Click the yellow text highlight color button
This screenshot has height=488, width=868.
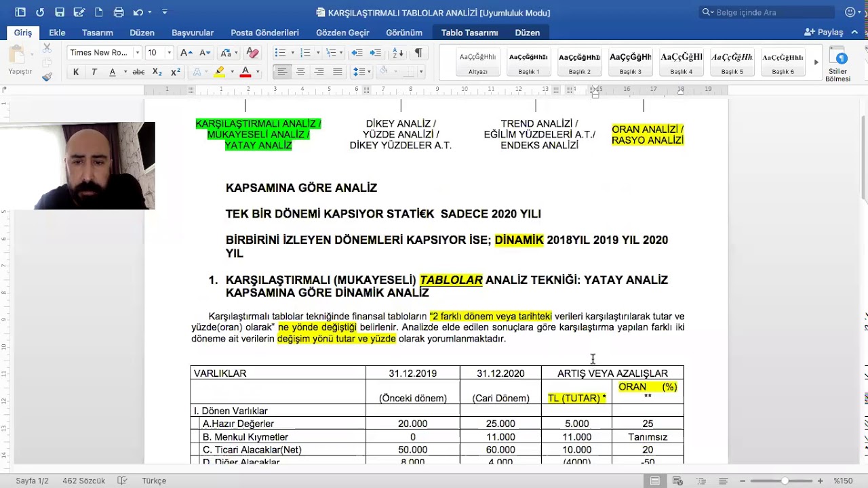[219, 72]
